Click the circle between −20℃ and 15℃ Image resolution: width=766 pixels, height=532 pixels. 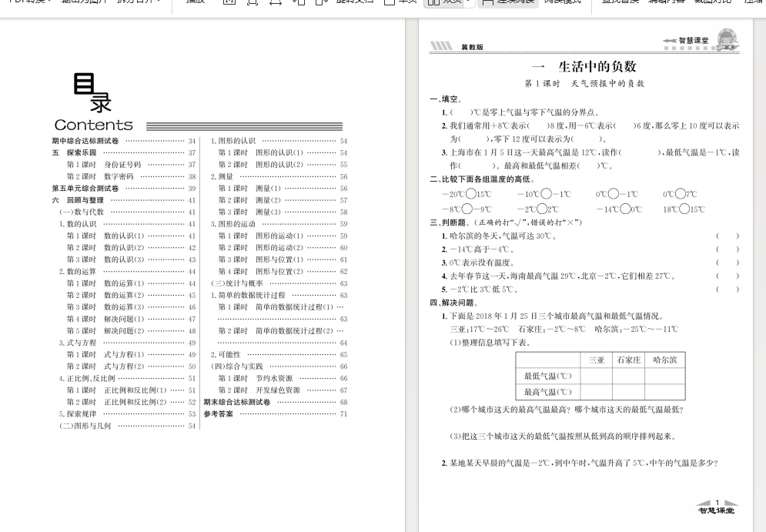471,194
